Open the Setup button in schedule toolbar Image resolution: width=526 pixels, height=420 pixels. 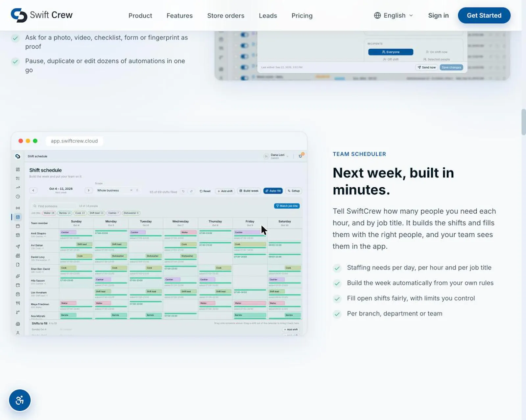[x=294, y=191]
